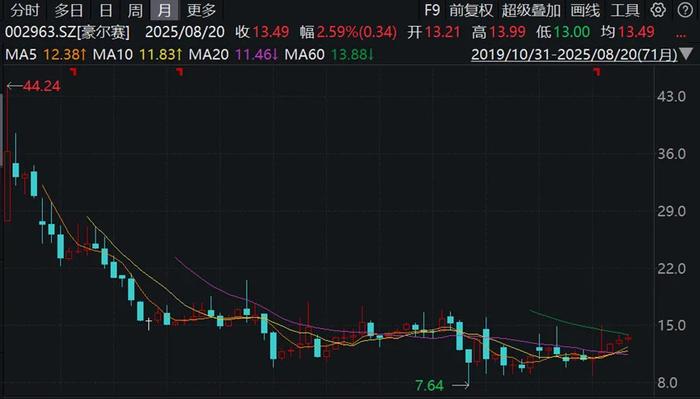Expand the date range dropdown triangle

tap(685, 55)
